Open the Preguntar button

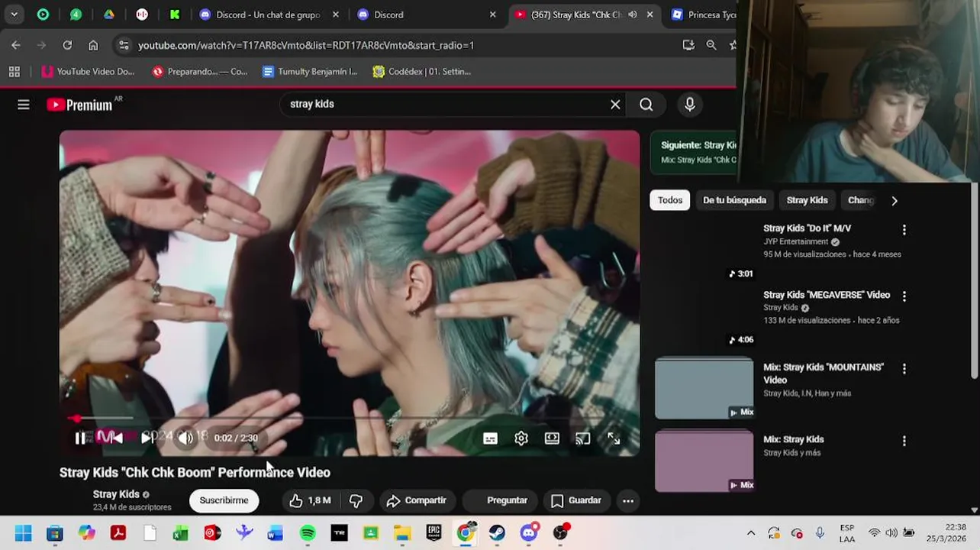[x=498, y=500]
